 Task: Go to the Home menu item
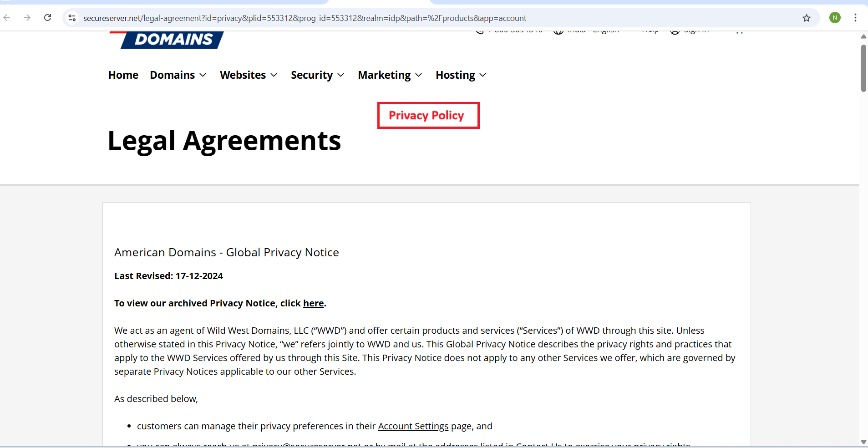tap(123, 75)
